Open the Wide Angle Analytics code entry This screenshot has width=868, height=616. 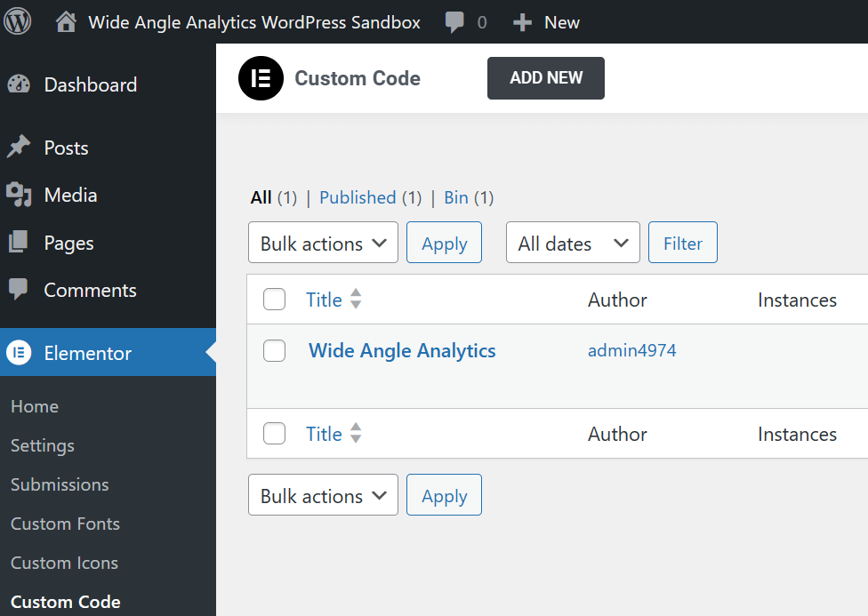[x=403, y=350]
